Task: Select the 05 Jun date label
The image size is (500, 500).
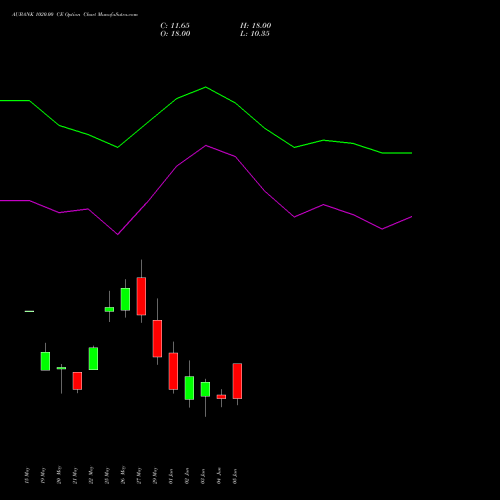Action: tap(235, 476)
